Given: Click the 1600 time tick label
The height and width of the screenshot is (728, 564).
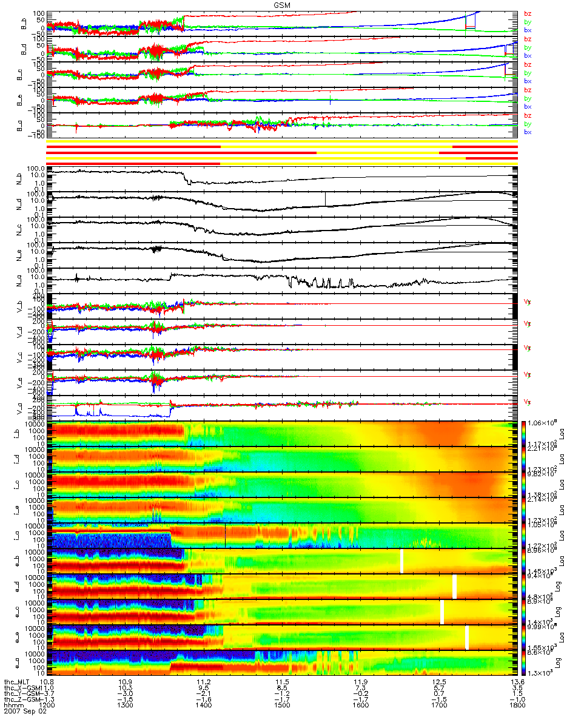Looking at the screenshot, I should tap(360, 706).
